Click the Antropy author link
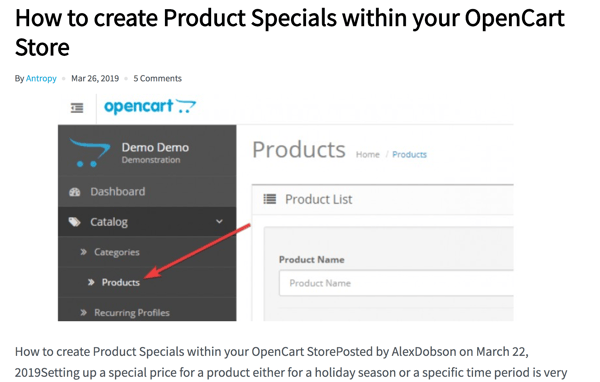 (41, 78)
